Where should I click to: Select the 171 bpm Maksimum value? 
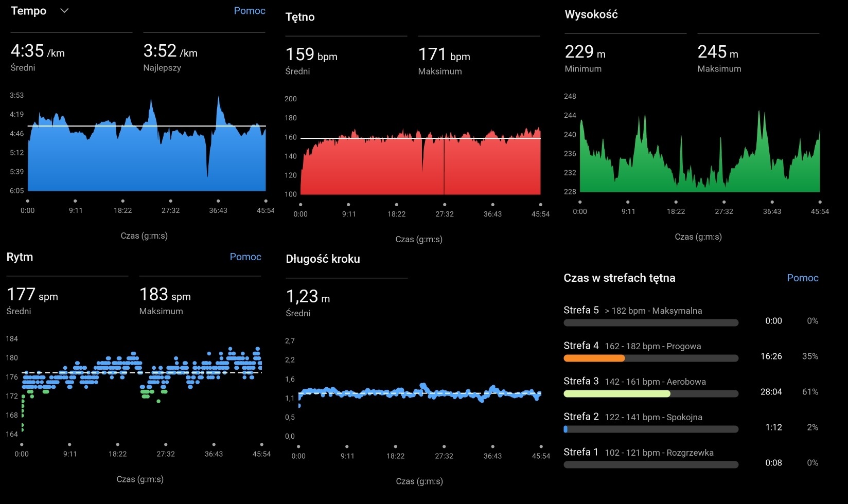coord(444,55)
